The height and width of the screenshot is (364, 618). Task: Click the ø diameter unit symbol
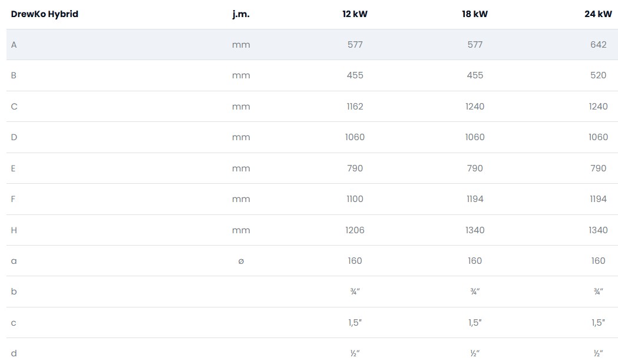tap(241, 261)
